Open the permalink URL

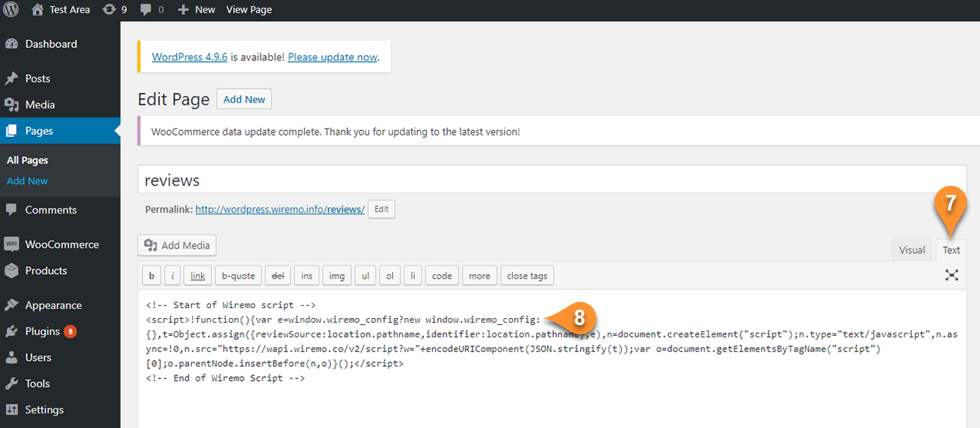[x=280, y=209]
